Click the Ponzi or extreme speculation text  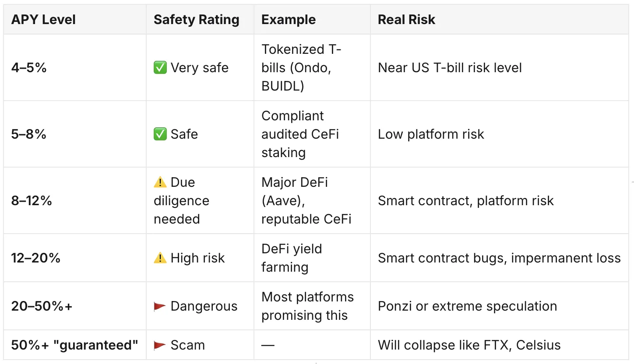click(x=468, y=306)
